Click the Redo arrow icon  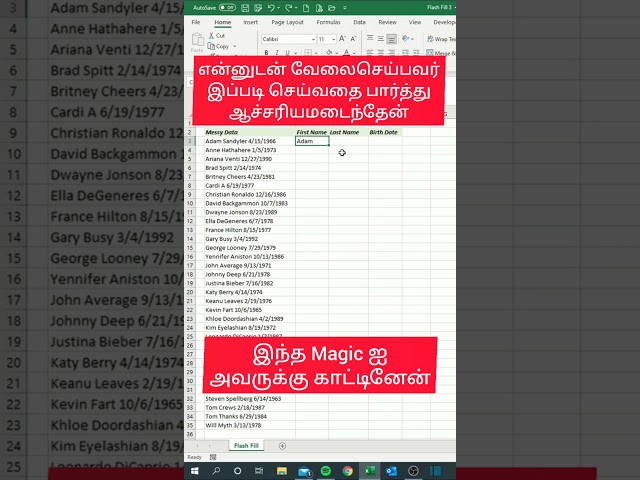(x=288, y=7)
